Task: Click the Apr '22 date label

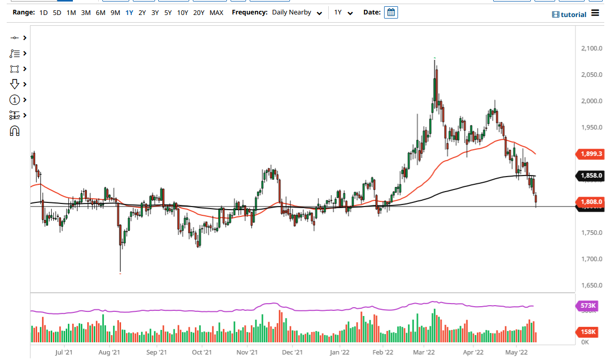Action: 473,352
